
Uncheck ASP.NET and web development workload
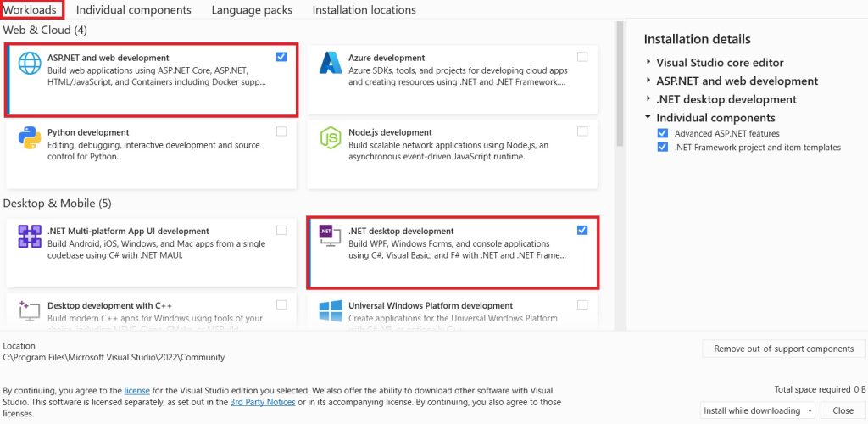[x=281, y=57]
